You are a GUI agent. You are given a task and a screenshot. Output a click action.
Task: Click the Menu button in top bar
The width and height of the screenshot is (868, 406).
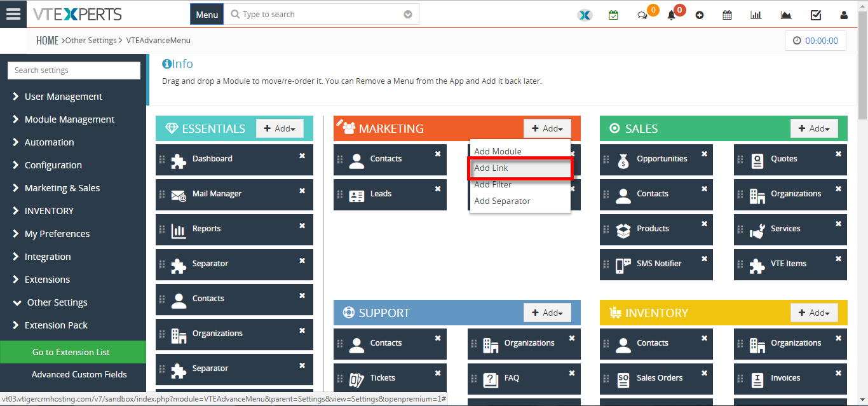point(207,15)
